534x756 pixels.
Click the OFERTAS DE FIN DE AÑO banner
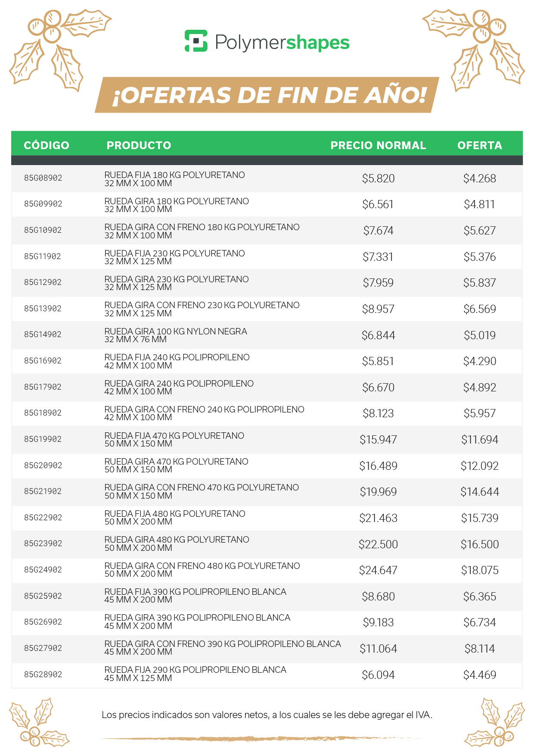[267, 95]
